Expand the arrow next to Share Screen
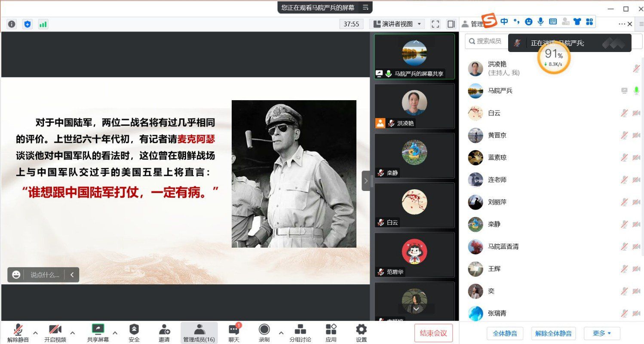644x344 pixels. [x=115, y=333]
